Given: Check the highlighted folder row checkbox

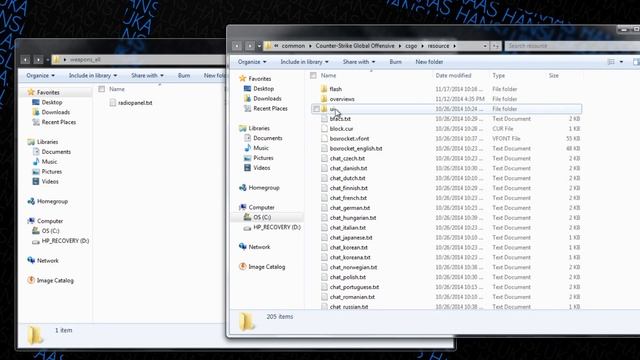Looking at the screenshot, I should tap(316, 109).
